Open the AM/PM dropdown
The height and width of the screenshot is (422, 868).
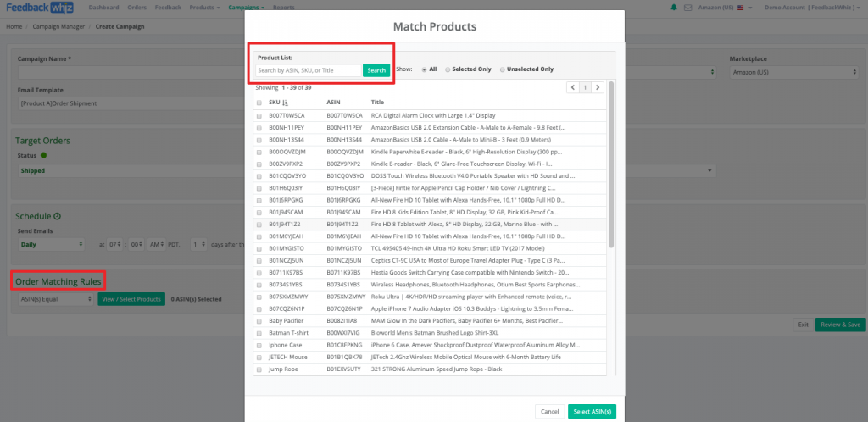point(157,244)
